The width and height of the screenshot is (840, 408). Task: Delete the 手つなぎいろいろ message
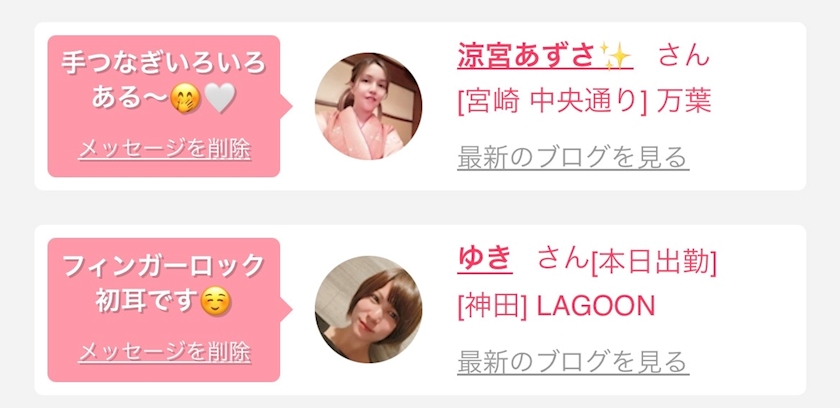[164, 149]
